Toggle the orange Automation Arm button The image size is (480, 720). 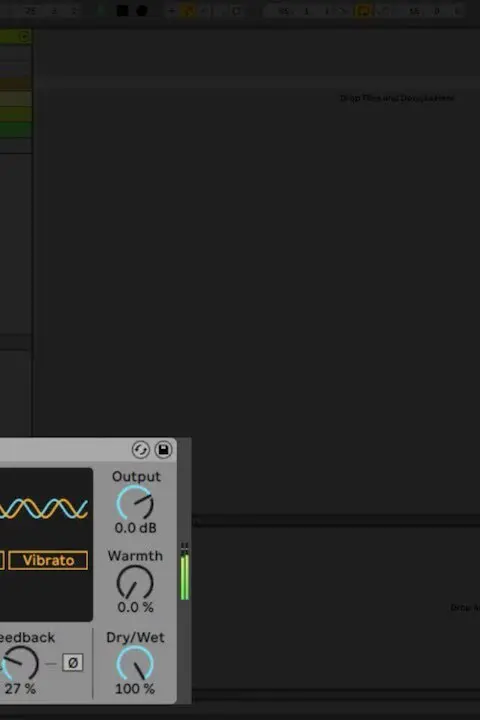coord(188,11)
